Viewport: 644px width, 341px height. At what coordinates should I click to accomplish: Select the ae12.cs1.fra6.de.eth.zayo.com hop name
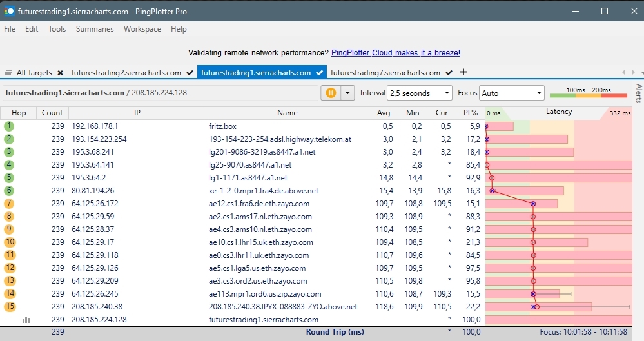(x=259, y=203)
